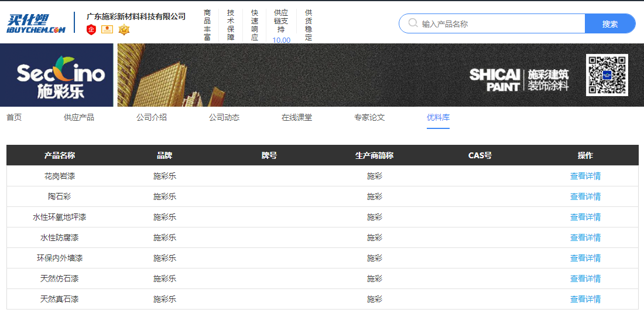Click the SHICAI PAINT banner logo
The image size is (644, 316).
[519, 80]
